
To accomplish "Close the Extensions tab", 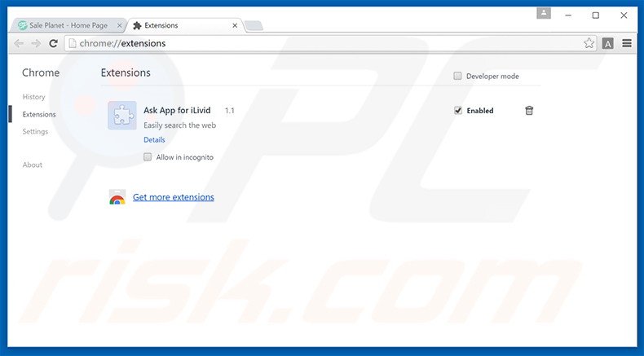I will point(235,25).
